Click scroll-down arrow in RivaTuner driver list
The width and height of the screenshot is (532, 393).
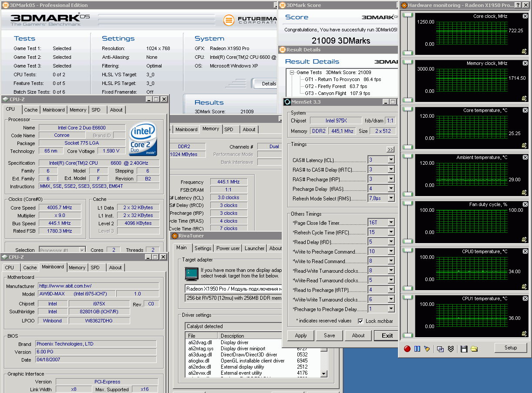(x=323, y=373)
